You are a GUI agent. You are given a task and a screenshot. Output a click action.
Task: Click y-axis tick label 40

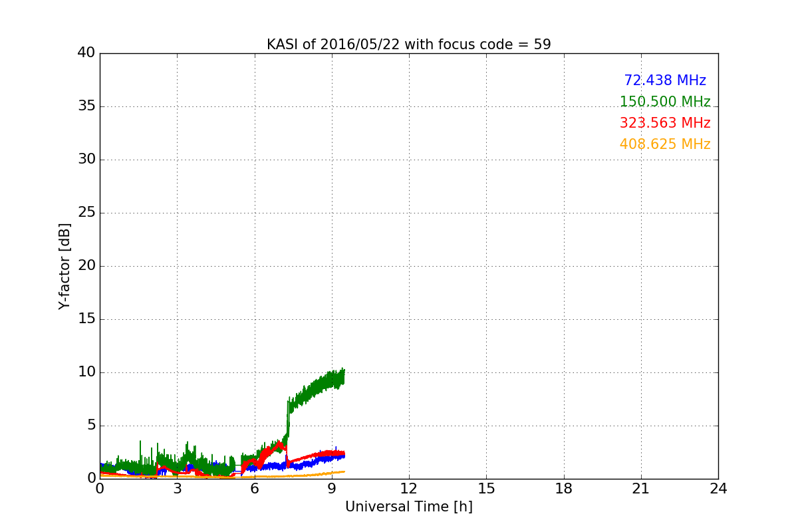[86, 53]
